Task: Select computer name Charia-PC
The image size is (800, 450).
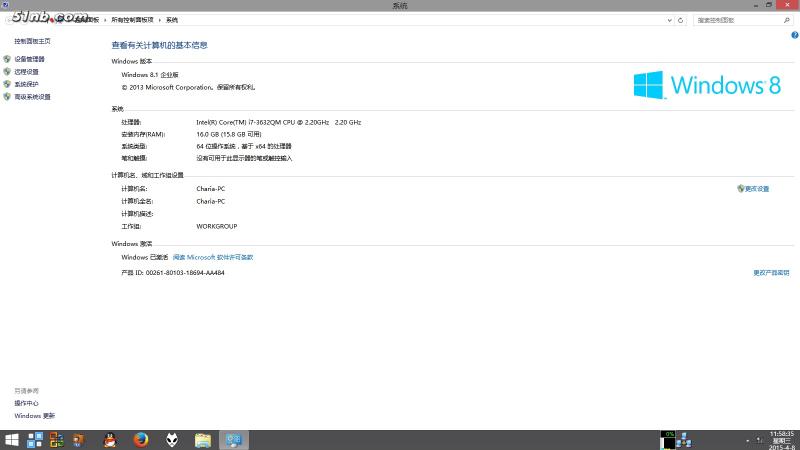Action: pos(210,189)
